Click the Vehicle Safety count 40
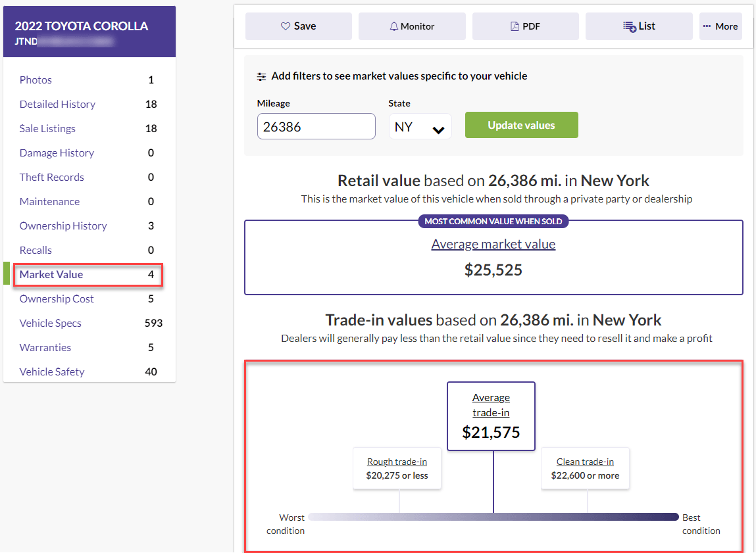 151,372
